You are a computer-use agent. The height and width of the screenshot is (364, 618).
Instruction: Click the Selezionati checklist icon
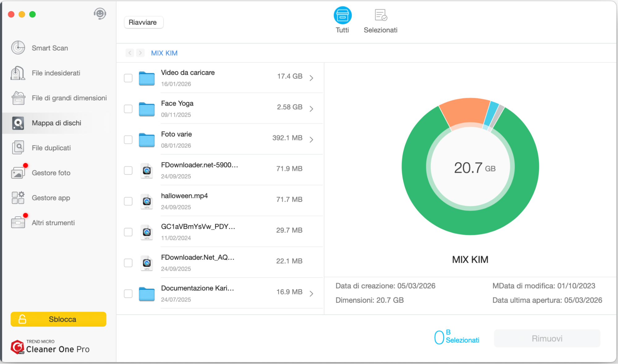coord(381,15)
